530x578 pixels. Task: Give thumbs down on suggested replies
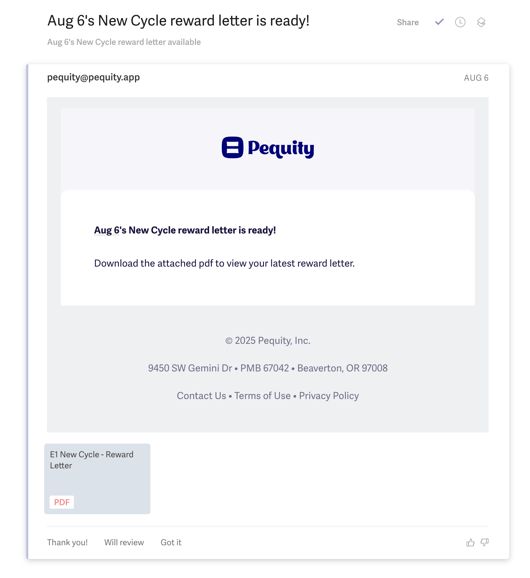[x=485, y=542]
